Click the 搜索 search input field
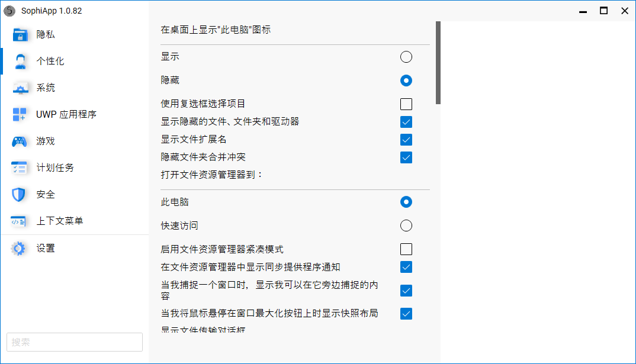Screen dimensions: 636x364 coord(75,342)
